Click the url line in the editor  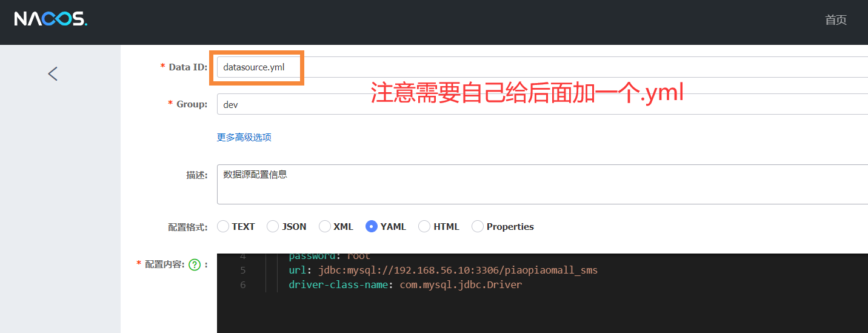[443, 270]
